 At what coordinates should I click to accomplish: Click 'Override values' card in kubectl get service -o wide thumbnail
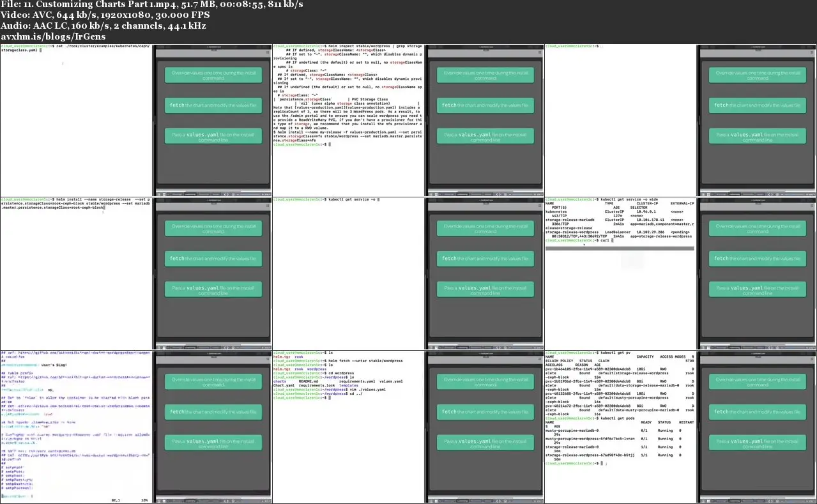[758, 228]
